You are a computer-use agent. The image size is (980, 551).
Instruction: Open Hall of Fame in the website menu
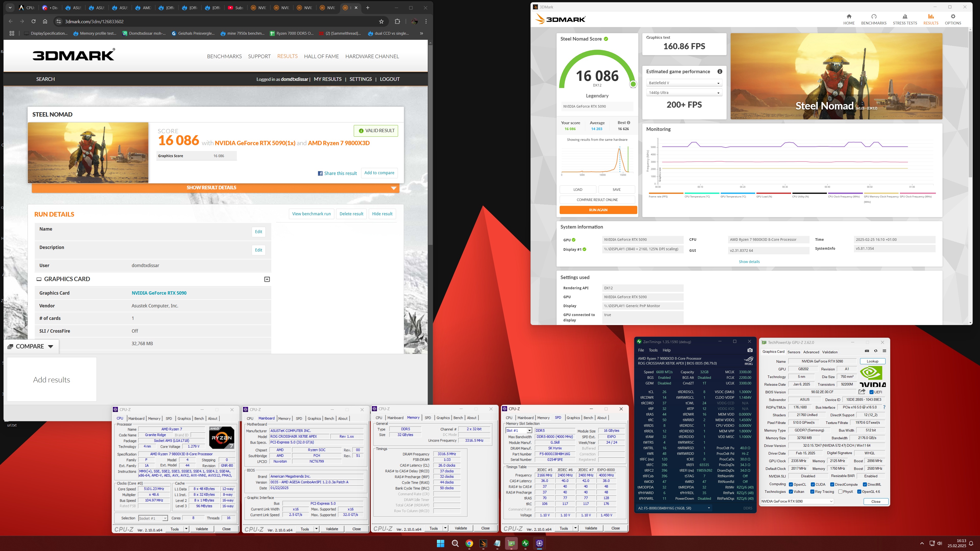click(x=322, y=56)
